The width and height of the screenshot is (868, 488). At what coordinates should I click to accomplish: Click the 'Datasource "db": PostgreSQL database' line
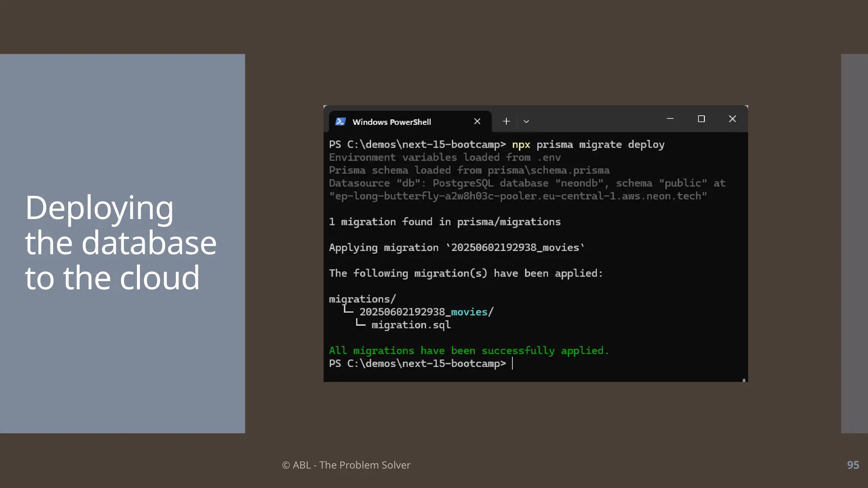[x=527, y=183]
